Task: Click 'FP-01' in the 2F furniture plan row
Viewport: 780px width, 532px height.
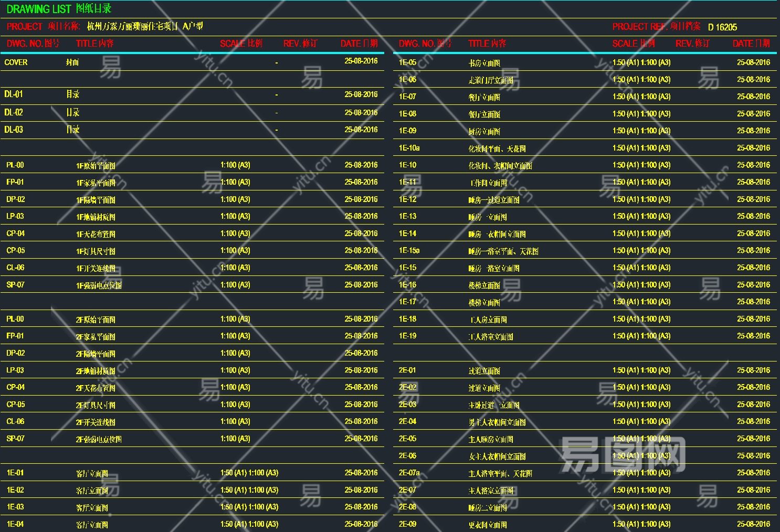Action: tap(15, 336)
